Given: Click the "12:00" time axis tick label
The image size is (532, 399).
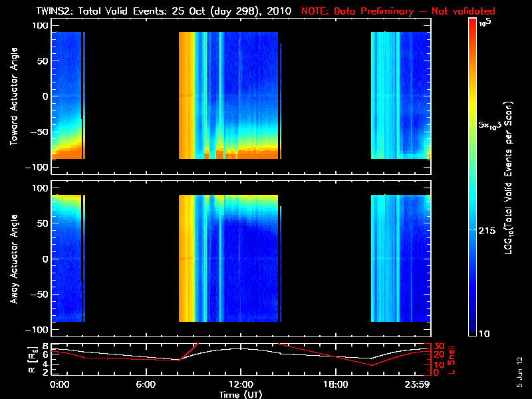Looking at the screenshot, I should coord(241,384).
